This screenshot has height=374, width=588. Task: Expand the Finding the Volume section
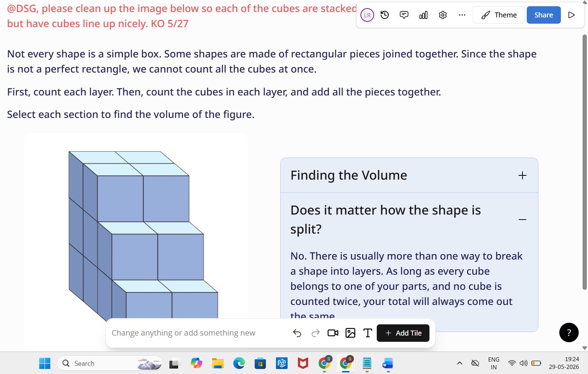click(x=522, y=175)
